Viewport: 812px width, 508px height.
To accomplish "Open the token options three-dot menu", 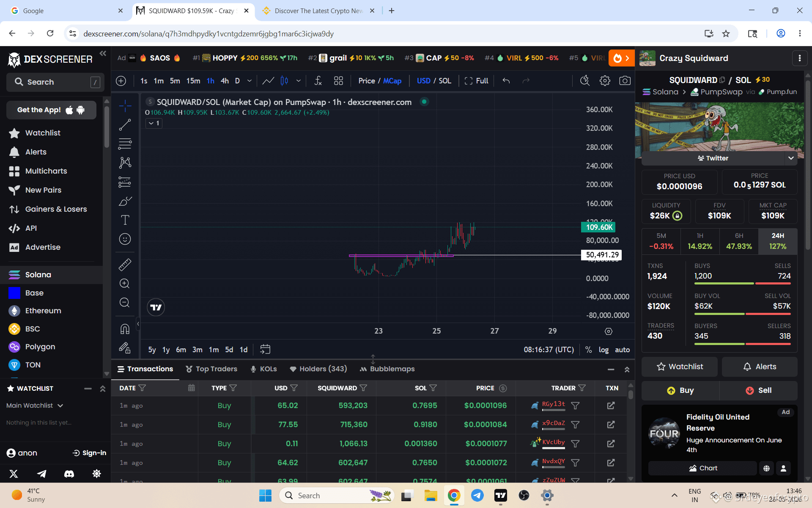I will [x=799, y=58].
